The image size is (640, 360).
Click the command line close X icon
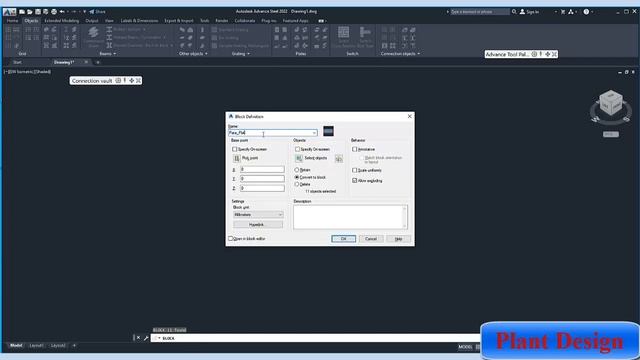point(138,338)
